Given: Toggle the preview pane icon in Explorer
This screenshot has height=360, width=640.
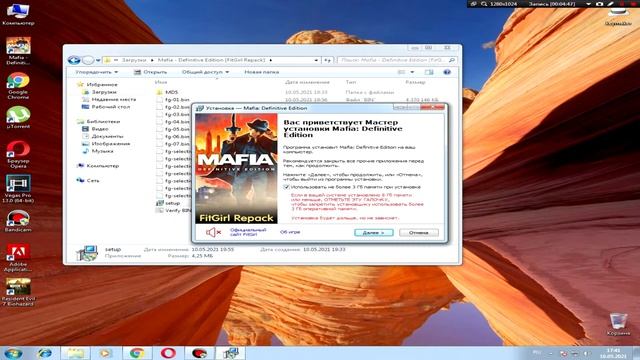Looking at the screenshot, I should click(x=429, y=72).
